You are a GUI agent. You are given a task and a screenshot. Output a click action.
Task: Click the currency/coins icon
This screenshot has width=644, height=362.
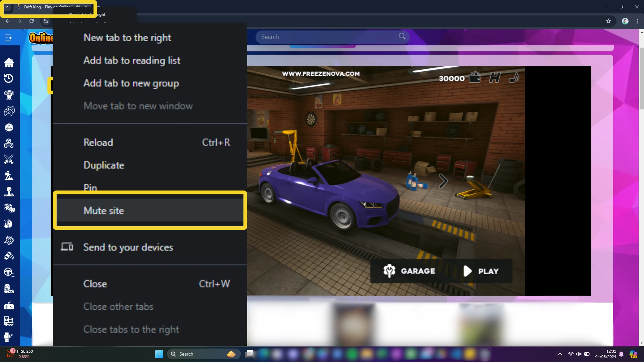coord(475,78)
